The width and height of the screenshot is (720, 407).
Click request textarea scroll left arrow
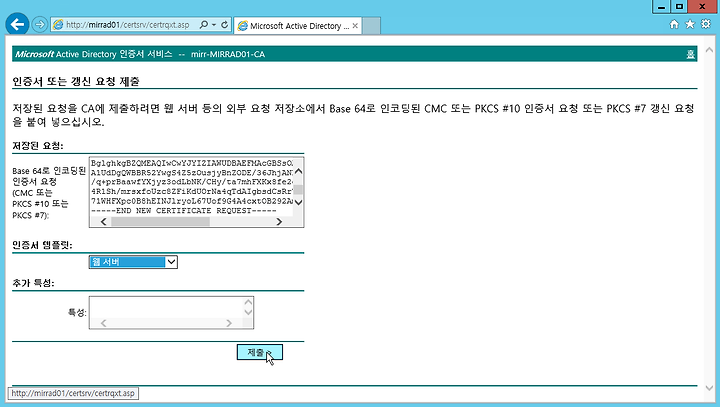click(x=103, y=221)
